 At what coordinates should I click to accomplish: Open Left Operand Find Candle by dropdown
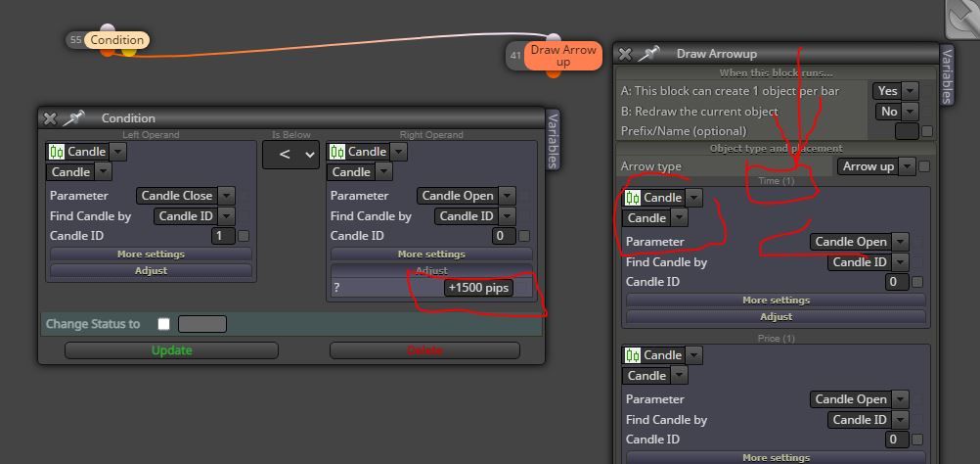(194, 216)
